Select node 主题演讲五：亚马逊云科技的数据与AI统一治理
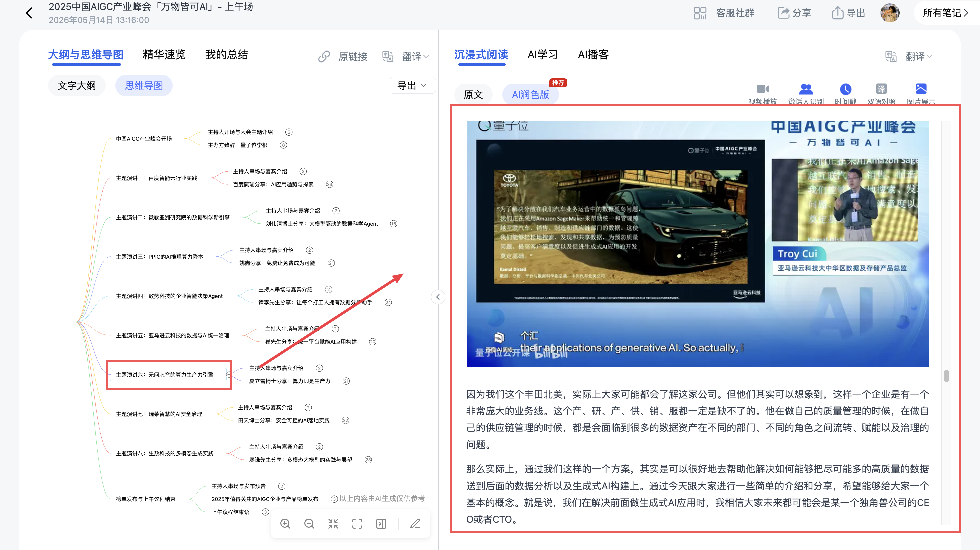 pos(172,335)
